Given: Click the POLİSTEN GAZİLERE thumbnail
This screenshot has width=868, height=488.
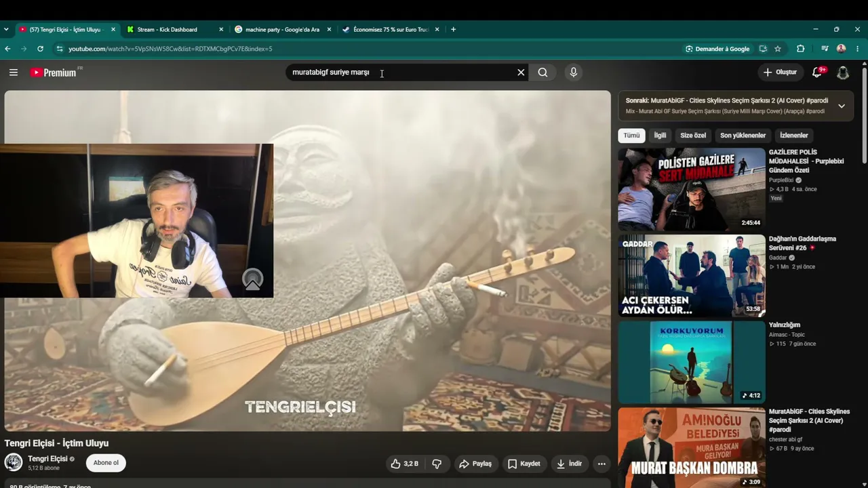Looking at the screenshot, I should 692,190.
